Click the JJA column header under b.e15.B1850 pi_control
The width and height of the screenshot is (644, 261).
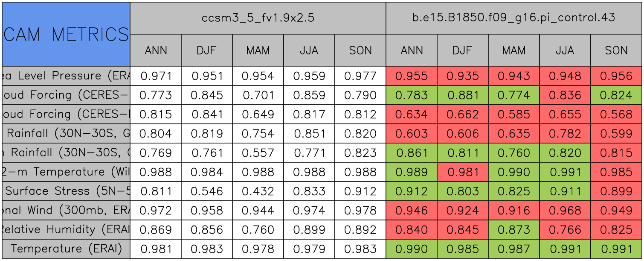point(565,50)
